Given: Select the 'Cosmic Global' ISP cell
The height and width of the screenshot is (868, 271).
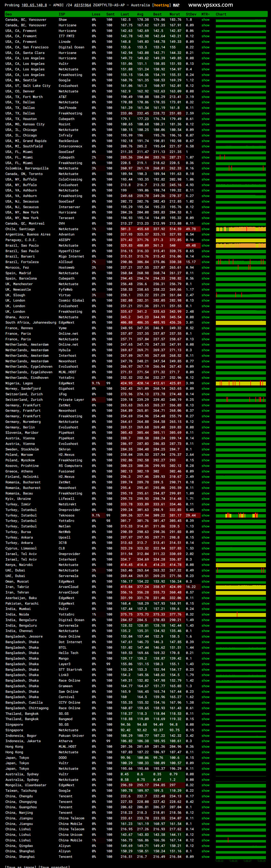Looking at the screenshot, I should [71, 300].
